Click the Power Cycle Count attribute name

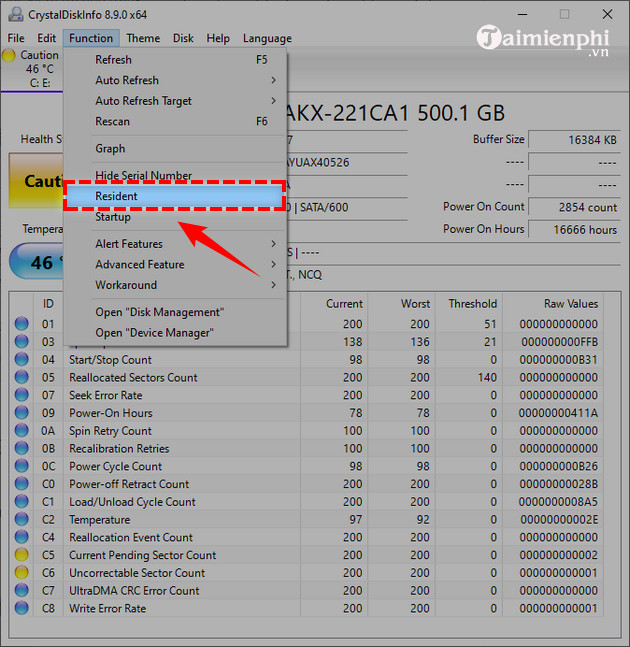pyautogui.click(x=116, y=466)
